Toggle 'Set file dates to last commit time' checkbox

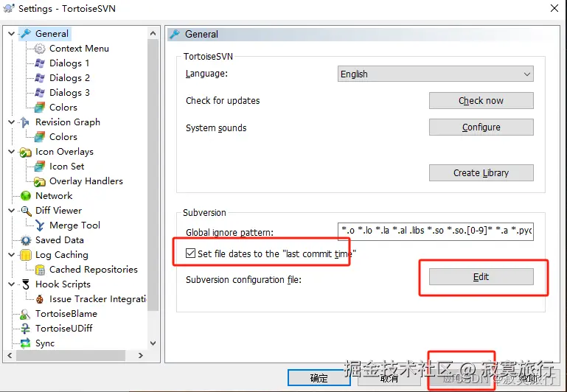pos(190,253)
